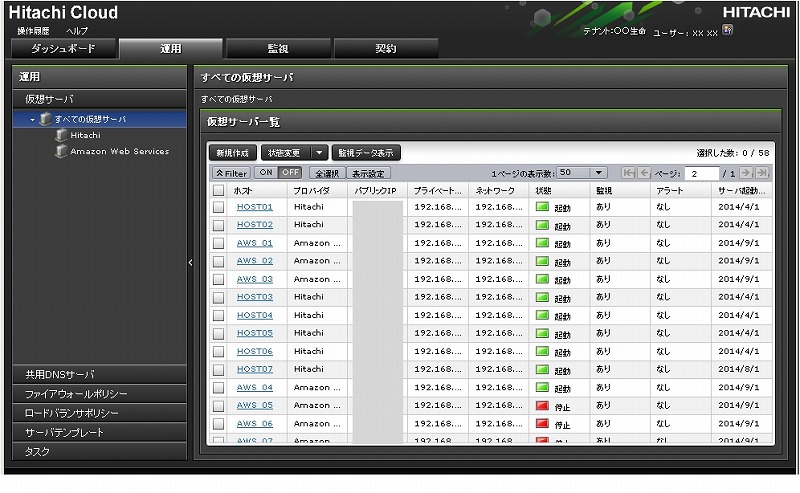Click the server icon for すべての仮想サーバ
Screen dimensions: 800x493
click(x=45, y=119)
